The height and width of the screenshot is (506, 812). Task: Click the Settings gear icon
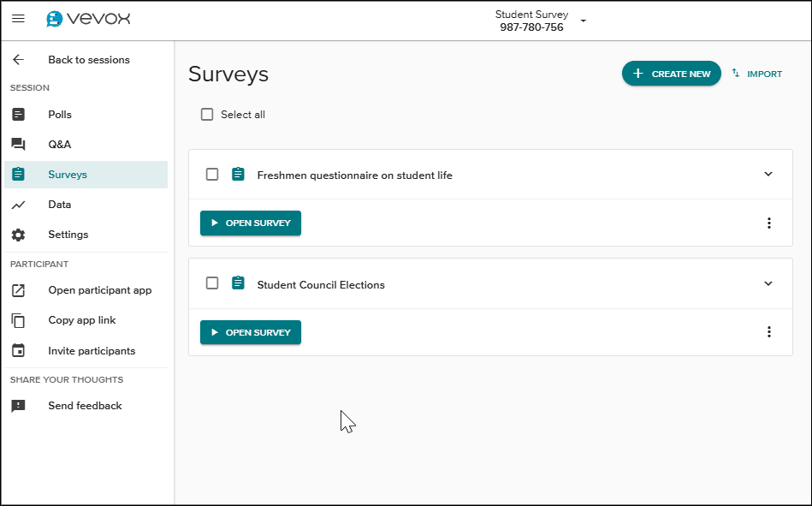click(x=18, y=234)
